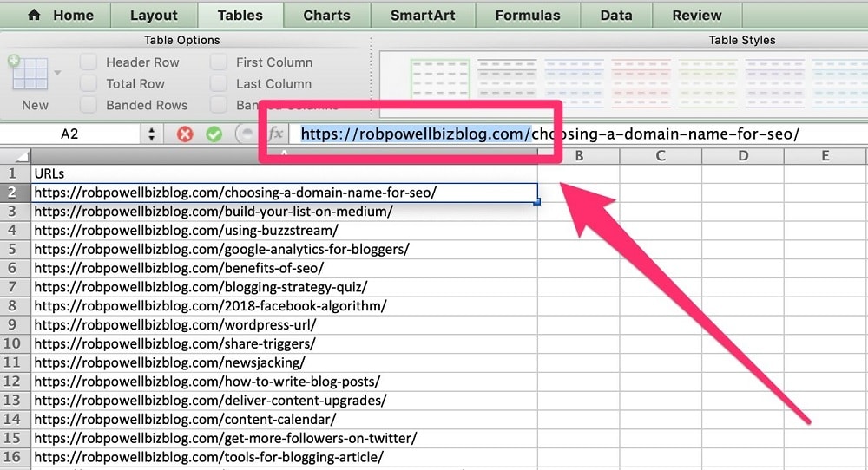
Task: Switch to the Layout tab
Action: click(x=154, y=15)
